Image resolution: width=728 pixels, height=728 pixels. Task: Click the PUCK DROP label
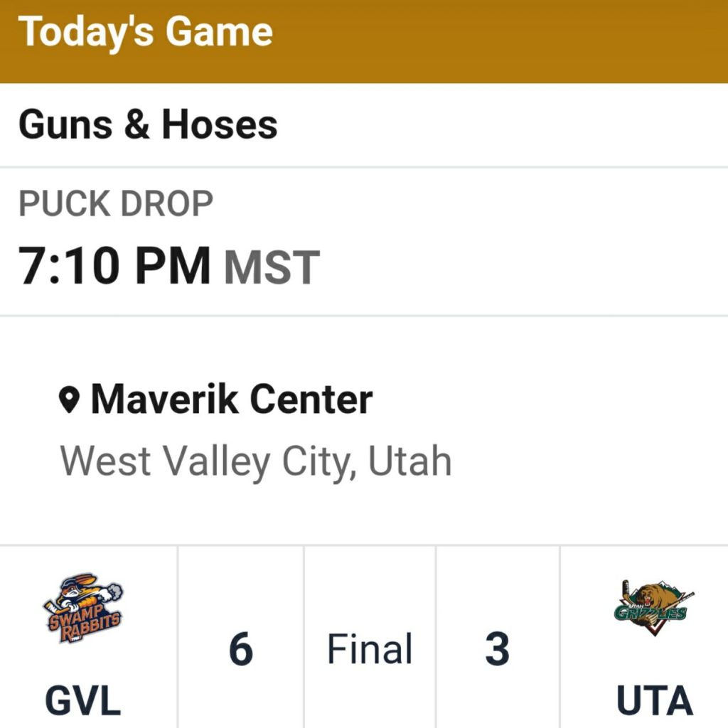(x=116, y=204)
